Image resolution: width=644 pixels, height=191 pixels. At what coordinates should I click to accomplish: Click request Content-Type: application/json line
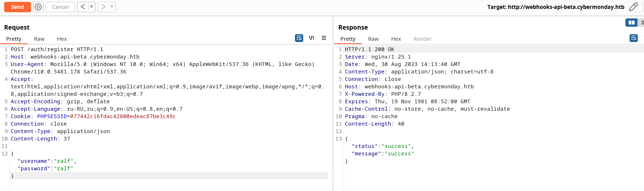click(x=60, y=131)
